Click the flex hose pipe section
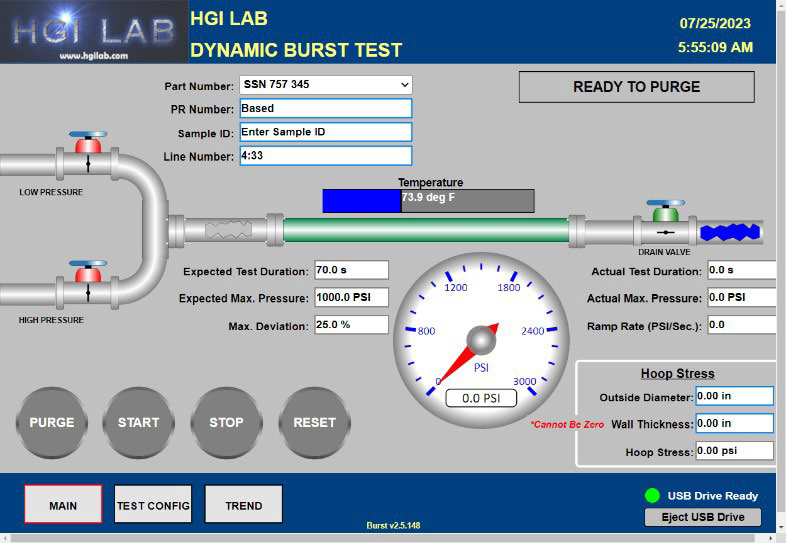The width and height of the screenshot is (786, 543). pyautogui.click(x=228, y=230)
